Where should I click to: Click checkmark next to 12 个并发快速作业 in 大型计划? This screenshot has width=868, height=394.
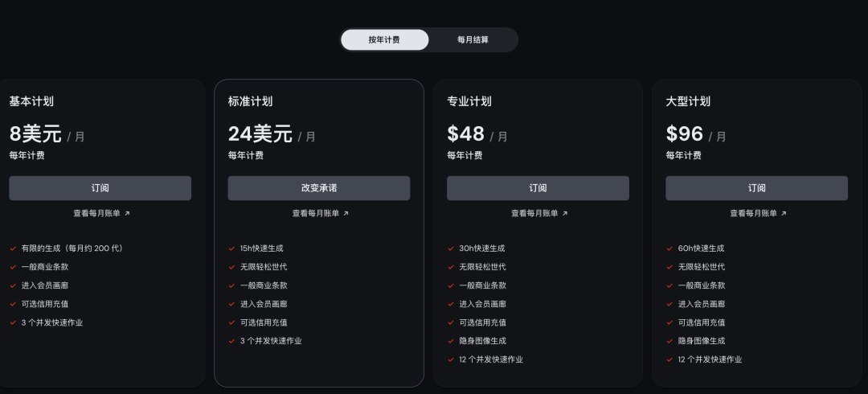click(x=669, y=359)
